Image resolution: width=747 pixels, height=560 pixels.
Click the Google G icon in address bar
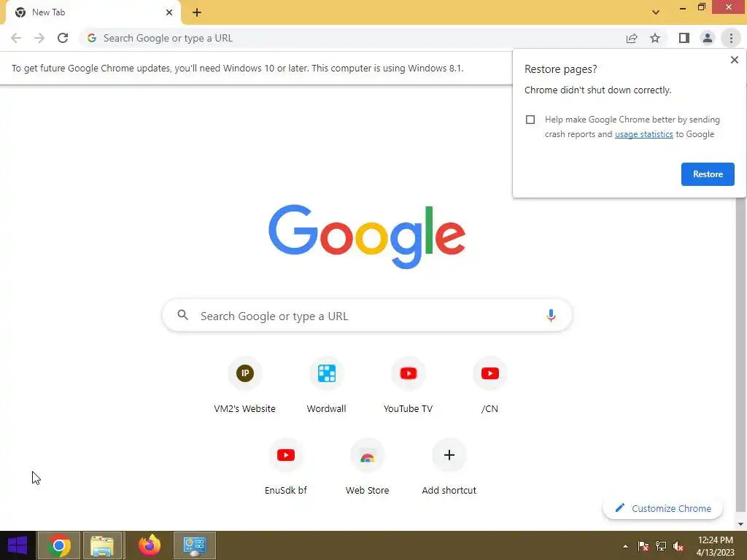click(x=92, y=38)
